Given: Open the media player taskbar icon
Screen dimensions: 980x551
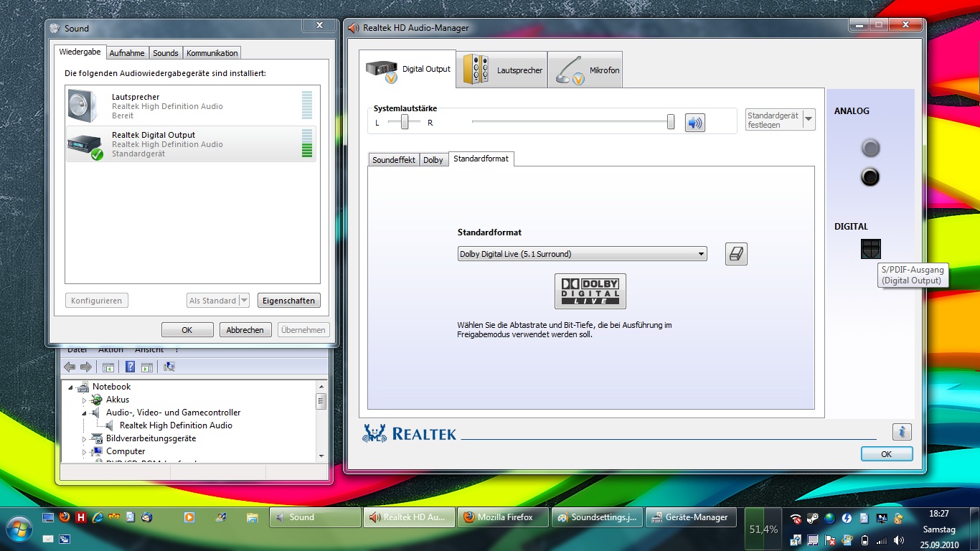Looking at the screenshot, I should tap(189, 517).
